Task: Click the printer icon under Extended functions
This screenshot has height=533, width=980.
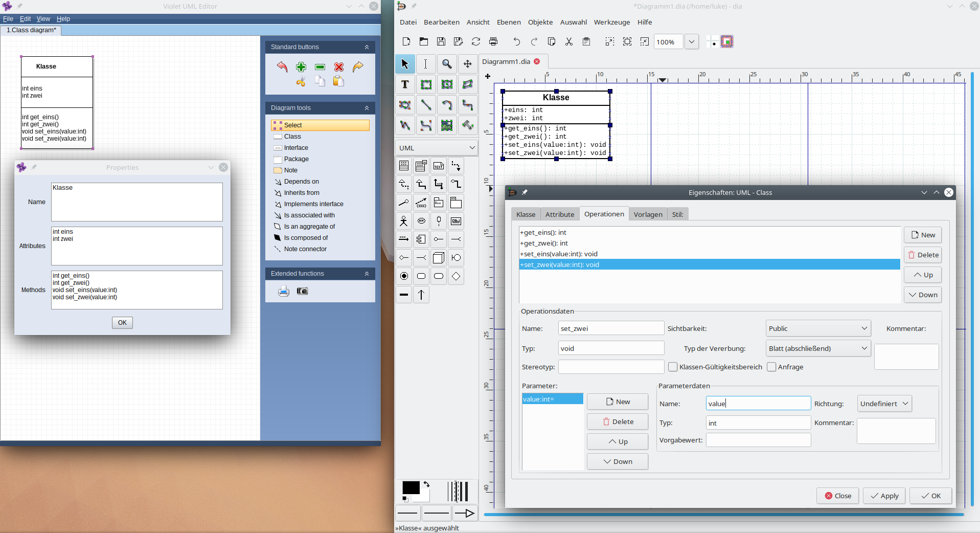Action: coord(284,291)
